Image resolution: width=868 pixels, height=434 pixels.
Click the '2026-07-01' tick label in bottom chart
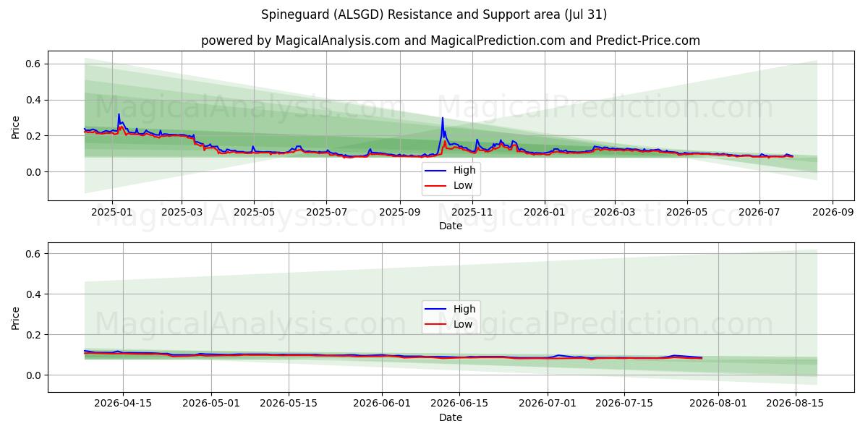click(x=548, y=404)
